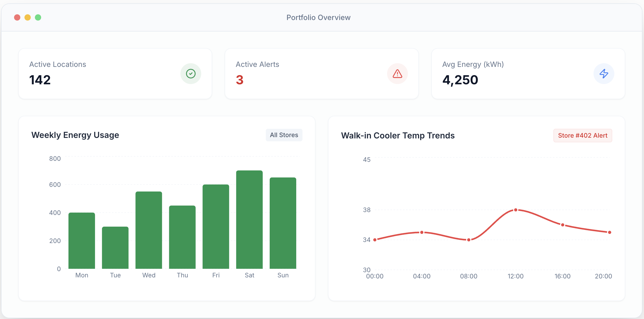Select the Sunday energy usage bar
Viewport: 644px width, 319px height.
(283, 223)
